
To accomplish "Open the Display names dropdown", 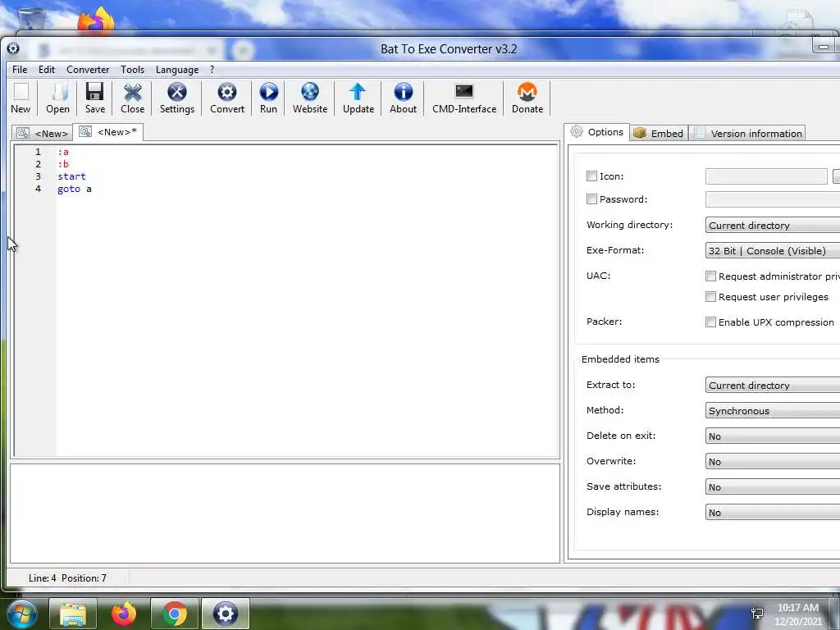I will (x=773, y=512).
